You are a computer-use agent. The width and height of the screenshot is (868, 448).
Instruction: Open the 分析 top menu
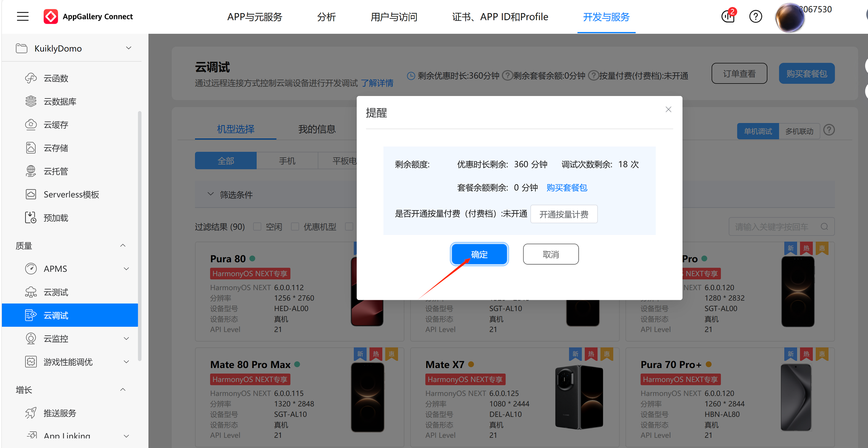pos(326,17)
